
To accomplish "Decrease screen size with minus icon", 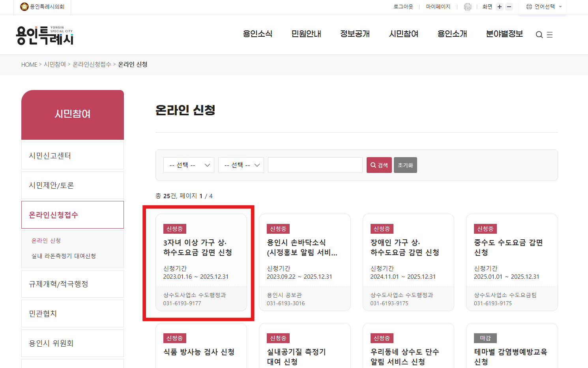I will coord(509,7).
